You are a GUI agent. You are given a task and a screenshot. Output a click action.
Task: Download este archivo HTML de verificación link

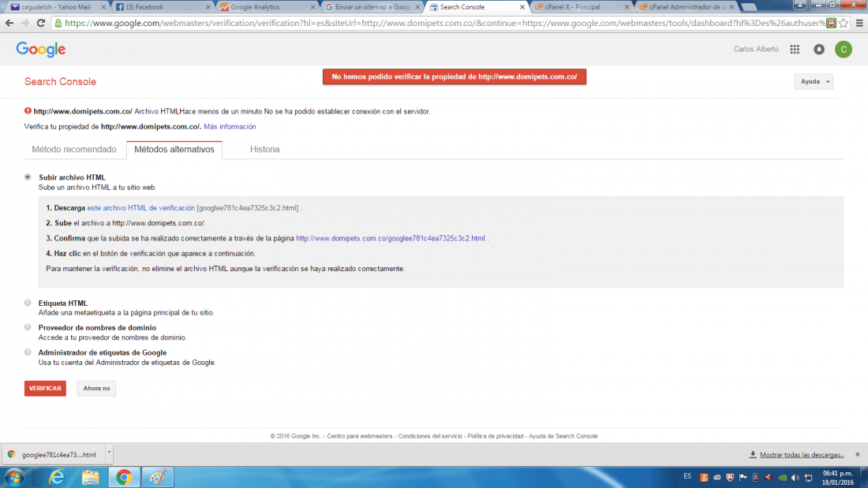[x=141, y=208]
